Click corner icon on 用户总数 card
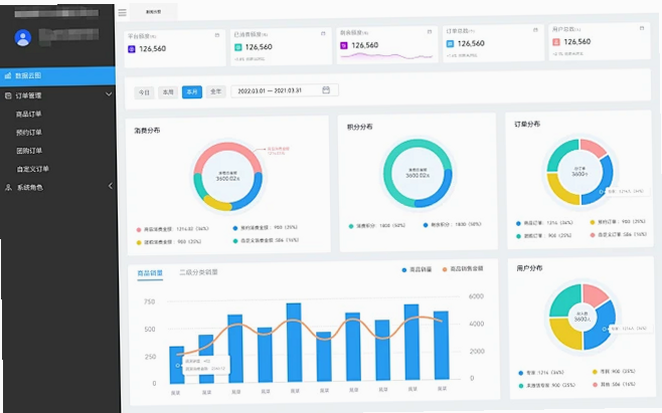The height and width of the screenshot is (413, 662). [642, 28]
